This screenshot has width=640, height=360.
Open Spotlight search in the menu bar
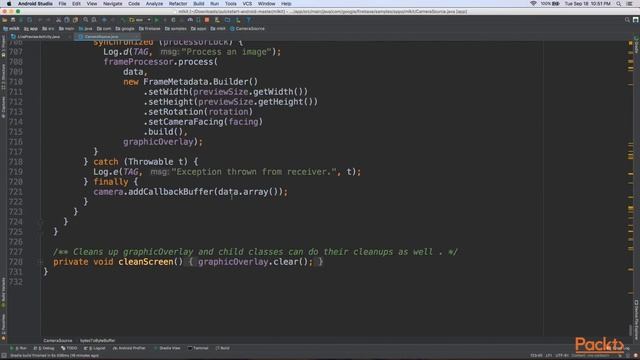(619, 4)
